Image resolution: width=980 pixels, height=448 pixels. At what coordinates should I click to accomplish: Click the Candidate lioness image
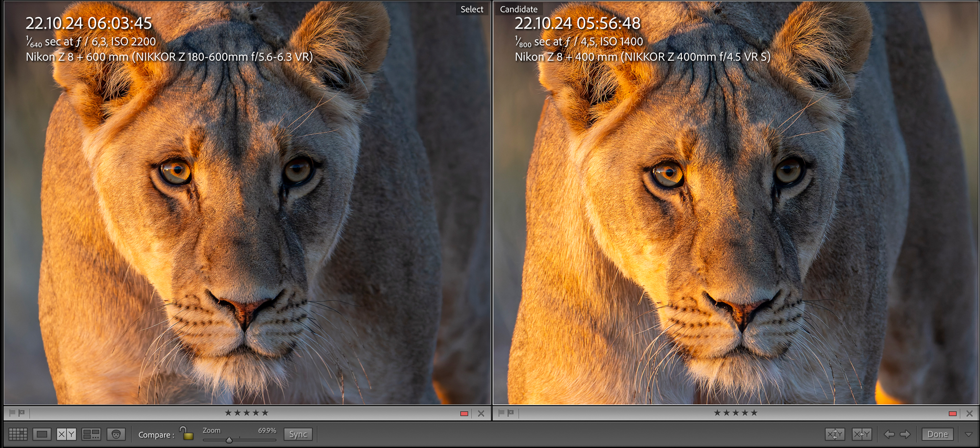pyautogui.click(x=736, y=203)
